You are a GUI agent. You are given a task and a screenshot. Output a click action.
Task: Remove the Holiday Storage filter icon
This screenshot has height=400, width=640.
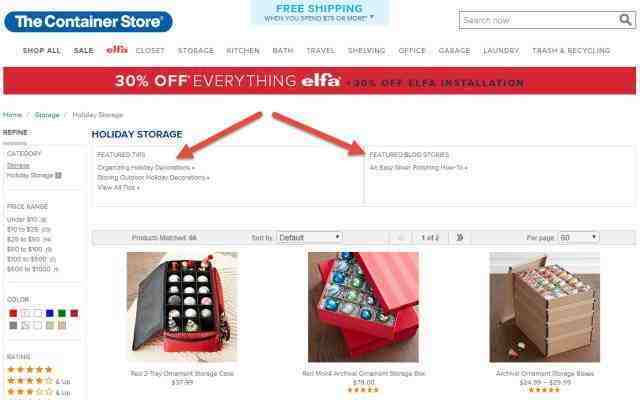click(x=58, y=176)
